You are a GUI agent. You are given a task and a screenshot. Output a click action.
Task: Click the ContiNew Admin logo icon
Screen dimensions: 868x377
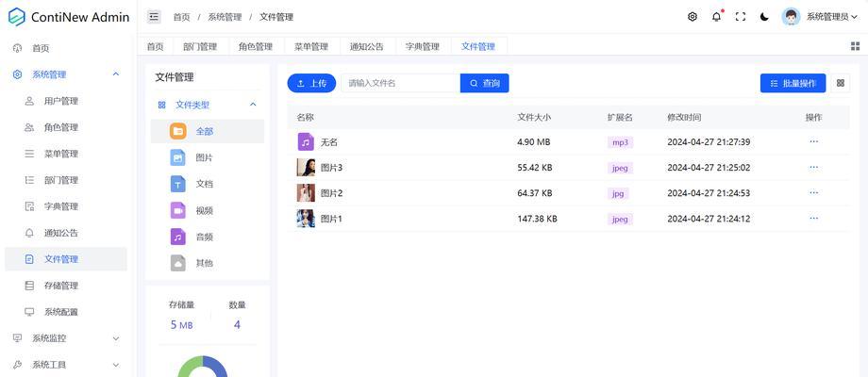pyautogui.click(x=17, y=17)
